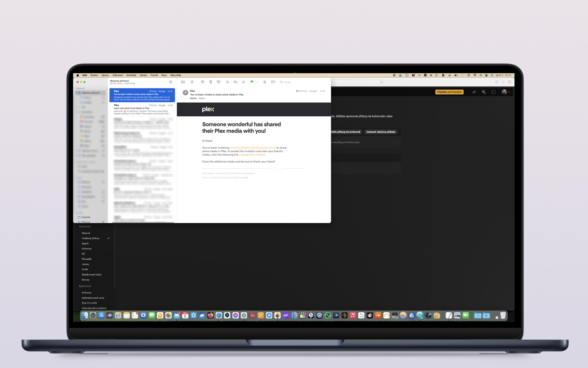Open Plex settings wrench icon
Viewport: 588px width, 368px height.
pos(484,92)
